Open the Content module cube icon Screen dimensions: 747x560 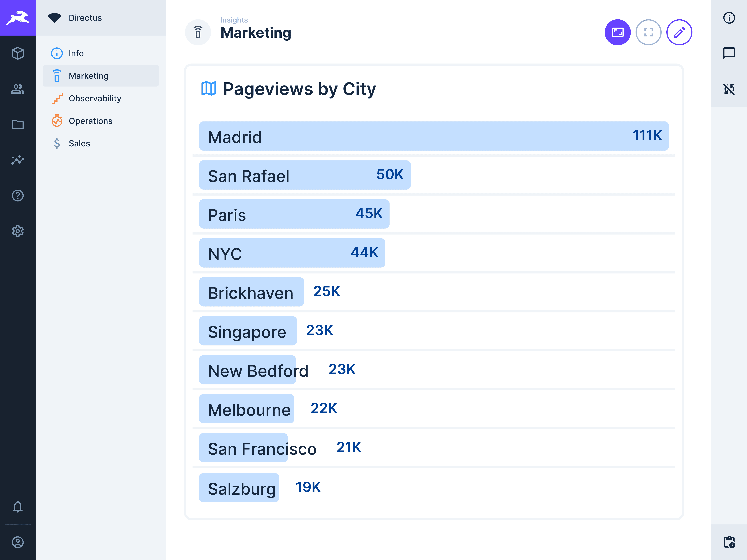pyautogui.click(x=17, y=53)
